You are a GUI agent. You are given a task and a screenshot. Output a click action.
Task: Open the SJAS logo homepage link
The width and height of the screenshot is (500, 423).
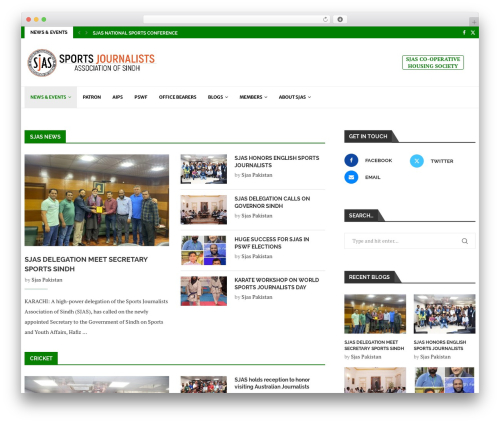[91, 63]
